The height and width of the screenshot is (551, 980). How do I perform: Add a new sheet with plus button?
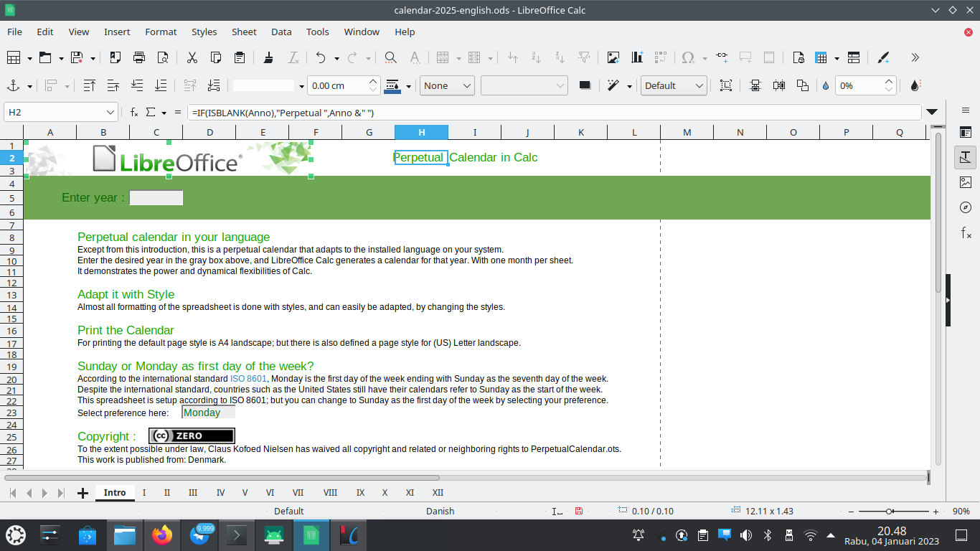[x=83, y=493]
